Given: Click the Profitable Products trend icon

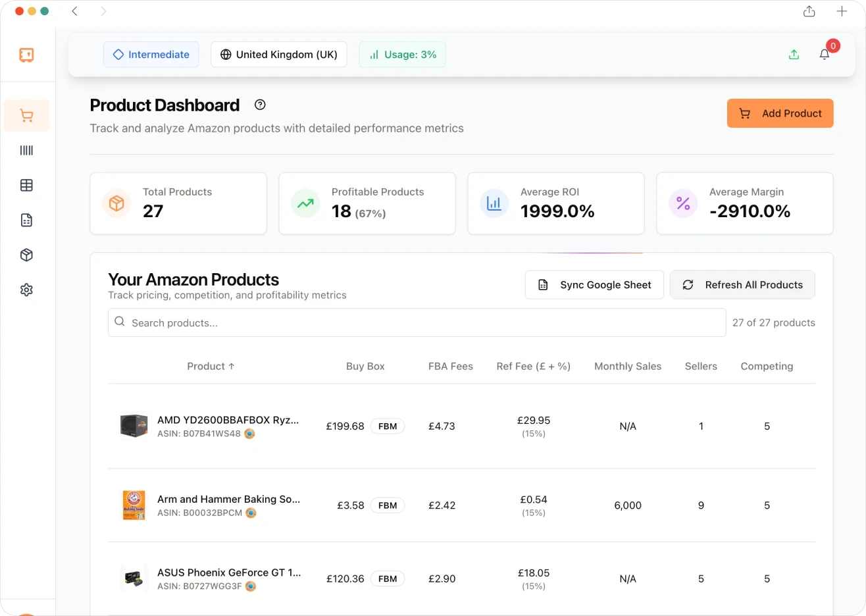Looking at the screenshot, I should pos(305,203).
